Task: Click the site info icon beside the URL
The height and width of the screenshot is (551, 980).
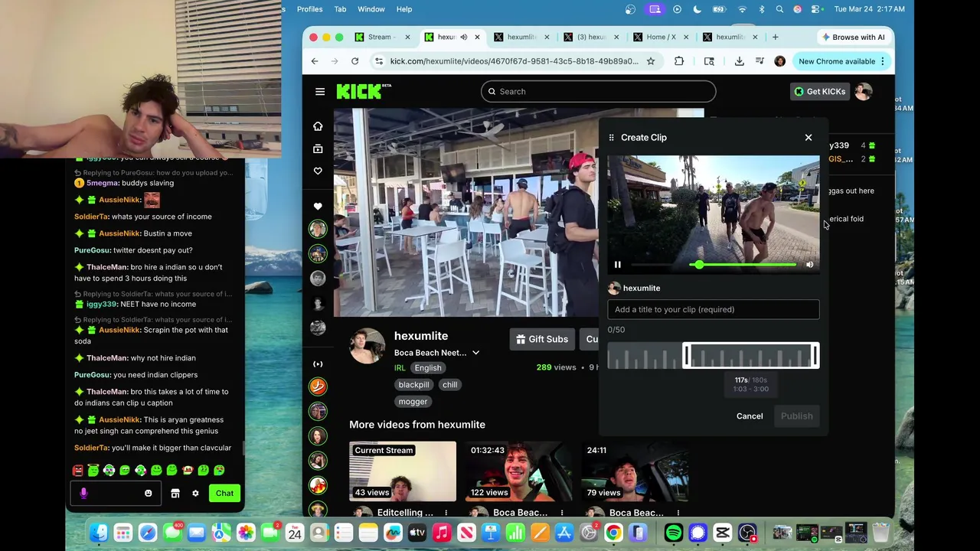Action: coord(379,61)
